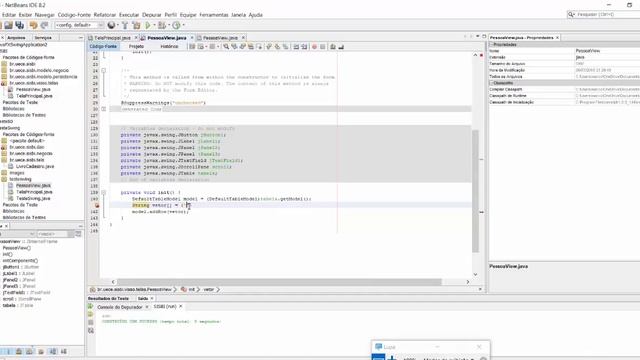The height and width of the screenshot is (360, 640).
Task: Switch to the Projeto design view tab
Action: (136, 47)
